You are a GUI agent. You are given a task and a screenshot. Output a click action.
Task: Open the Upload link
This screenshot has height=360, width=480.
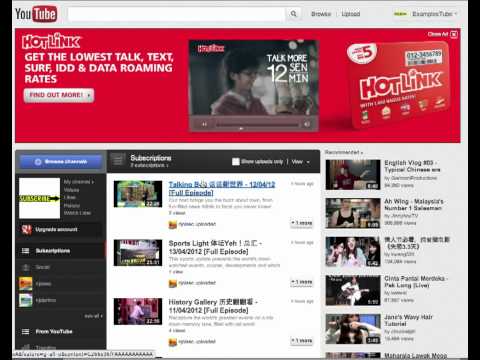(x=351, y=14)
